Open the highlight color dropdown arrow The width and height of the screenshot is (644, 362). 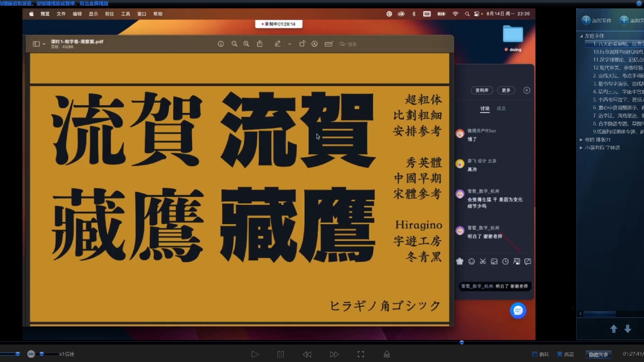point(289,44)
